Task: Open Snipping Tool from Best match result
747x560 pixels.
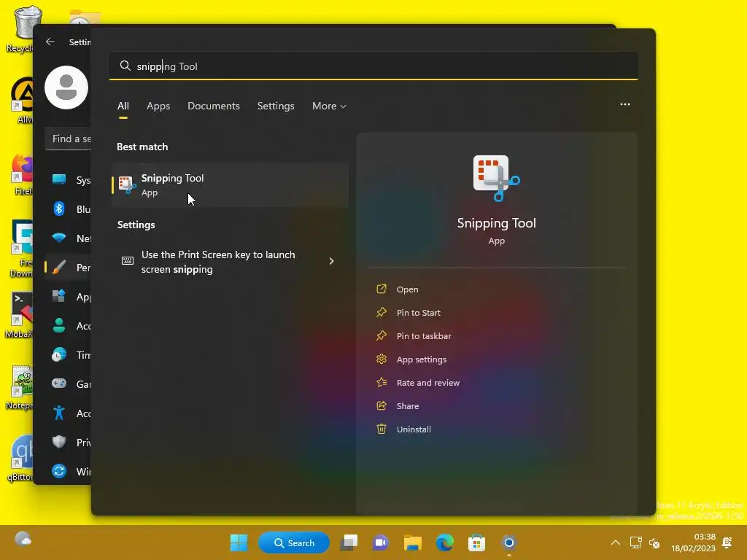Action: 230,184
